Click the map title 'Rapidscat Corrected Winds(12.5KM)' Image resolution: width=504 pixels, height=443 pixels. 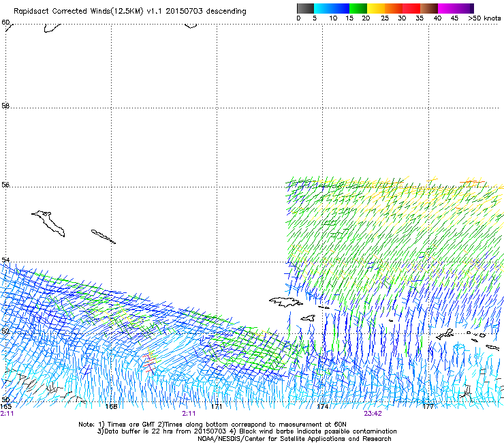point(78,12)
